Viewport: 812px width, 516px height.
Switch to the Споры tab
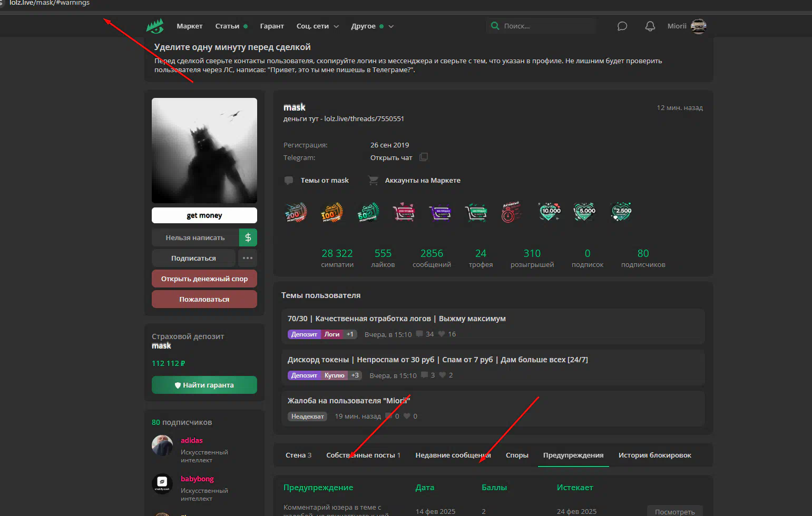click(x=517, y=455)
